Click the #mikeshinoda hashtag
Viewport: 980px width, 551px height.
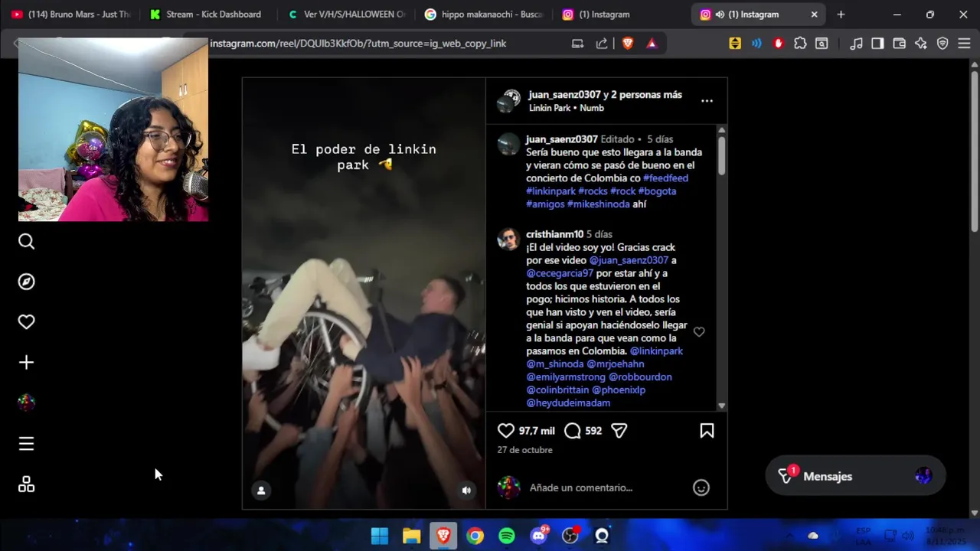point(598,204)
